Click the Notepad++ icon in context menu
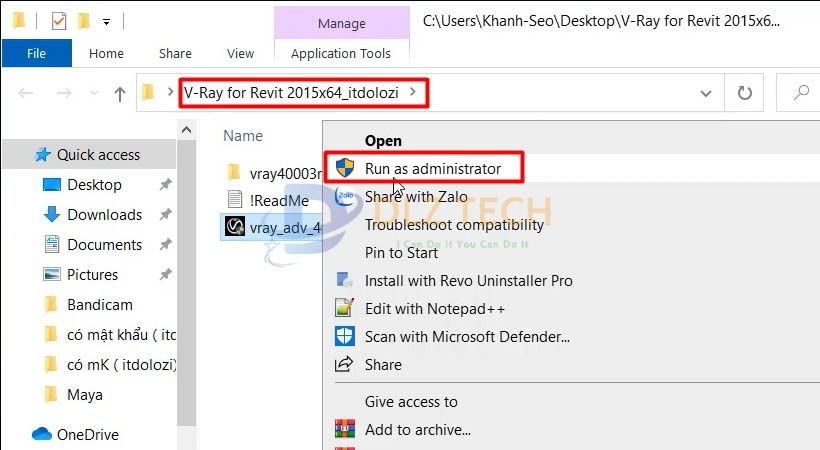820x450 pixels. pos(345,308)
